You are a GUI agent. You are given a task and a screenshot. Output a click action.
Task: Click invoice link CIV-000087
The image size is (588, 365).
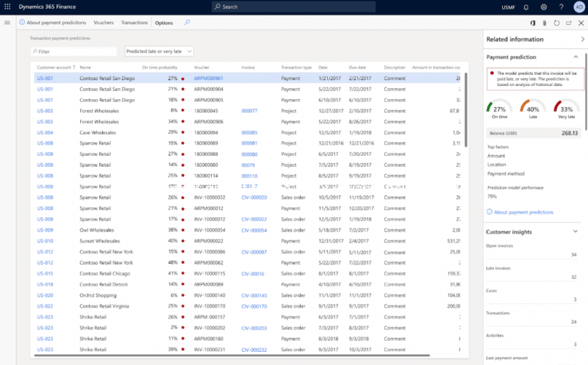point(254,252)
